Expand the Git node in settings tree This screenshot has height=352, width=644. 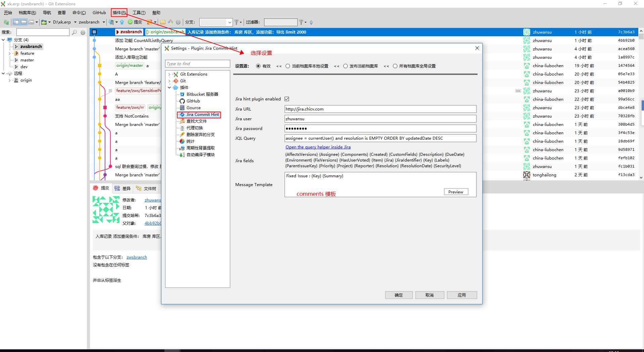(169, 81)
